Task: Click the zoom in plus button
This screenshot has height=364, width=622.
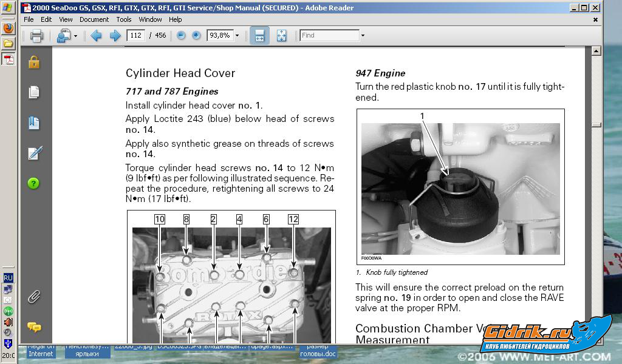Action: (196, 36)
